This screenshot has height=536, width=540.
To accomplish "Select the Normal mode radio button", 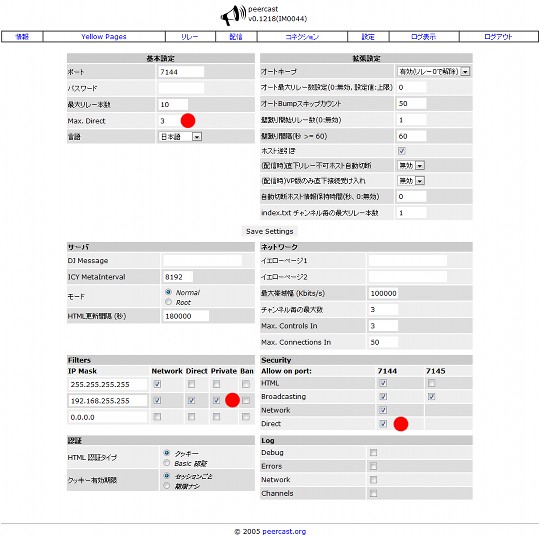I will coord(168,292).
